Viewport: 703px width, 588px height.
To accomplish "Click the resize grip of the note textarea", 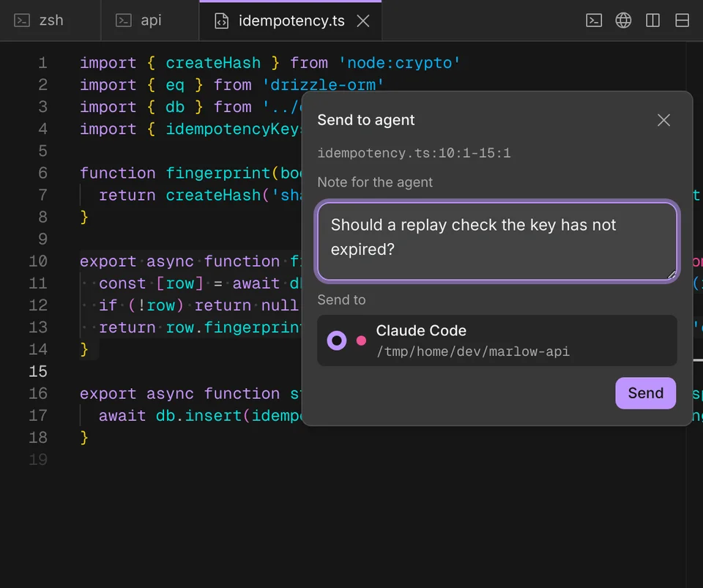I will pyautogui.click(x=672, y=275).
